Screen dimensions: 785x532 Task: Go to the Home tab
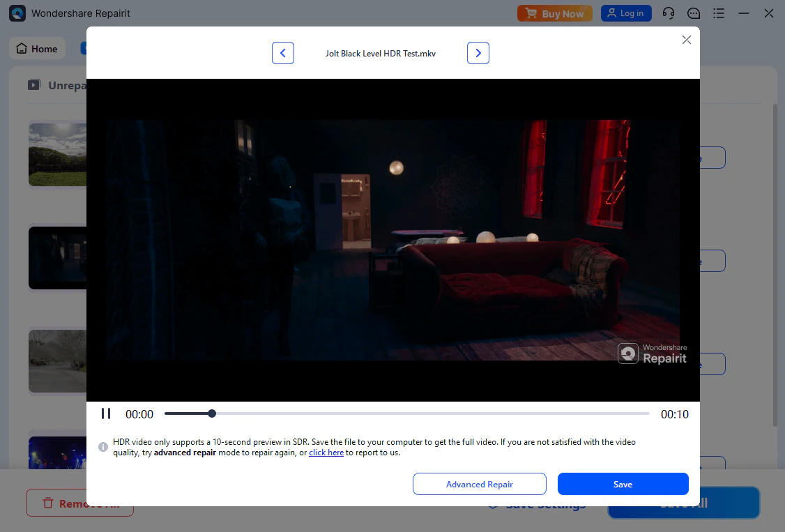(37, 49)
